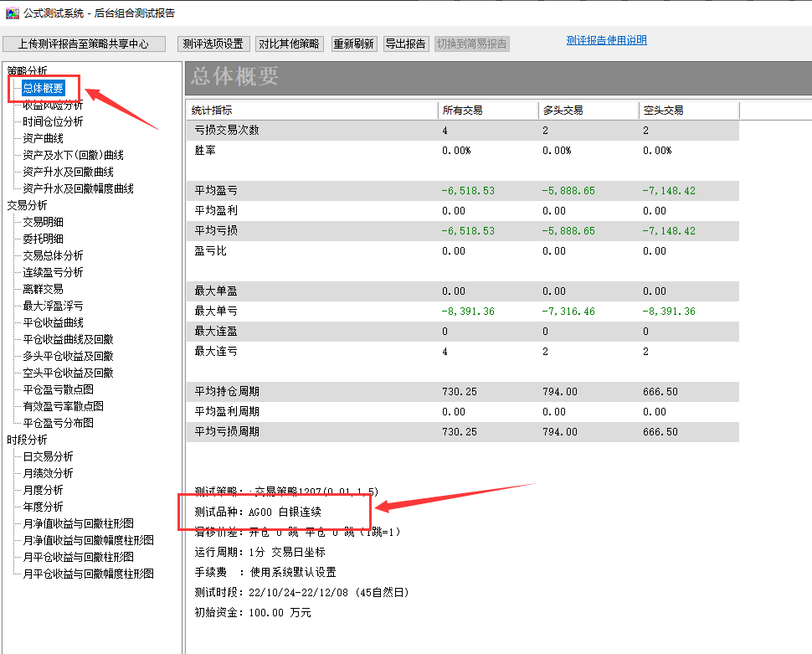Open 交易明细 tree item

tap(43, 222)
